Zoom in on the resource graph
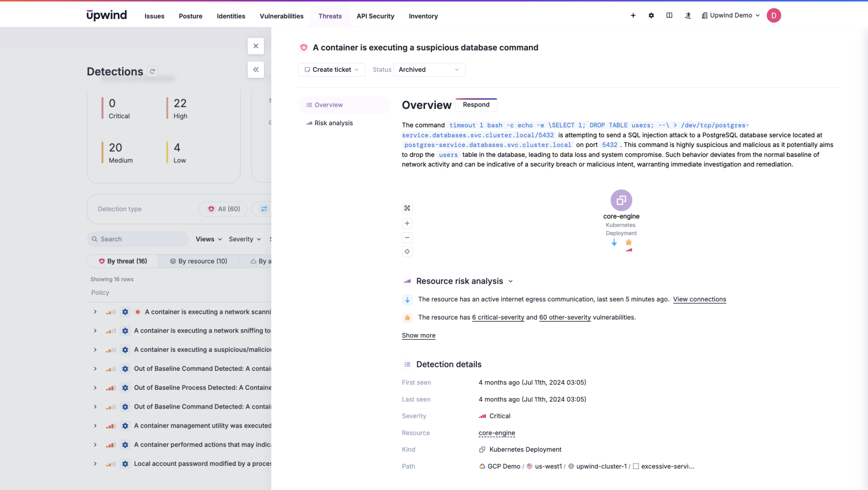Screen dimensions: 868x490 407,224
